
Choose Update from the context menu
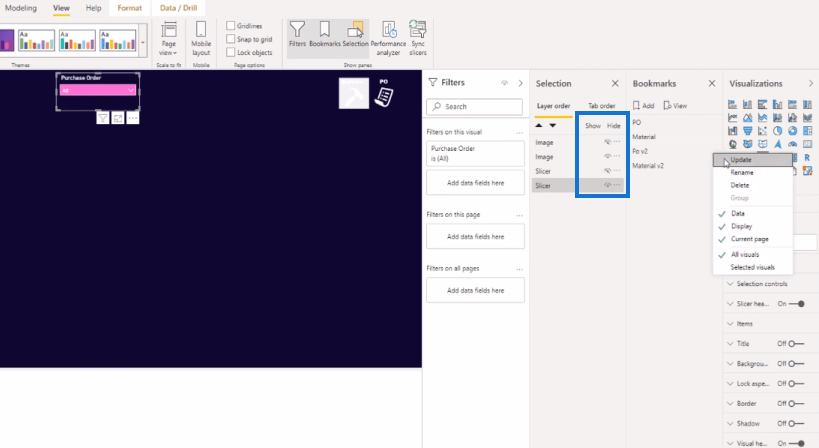point(741,160)
